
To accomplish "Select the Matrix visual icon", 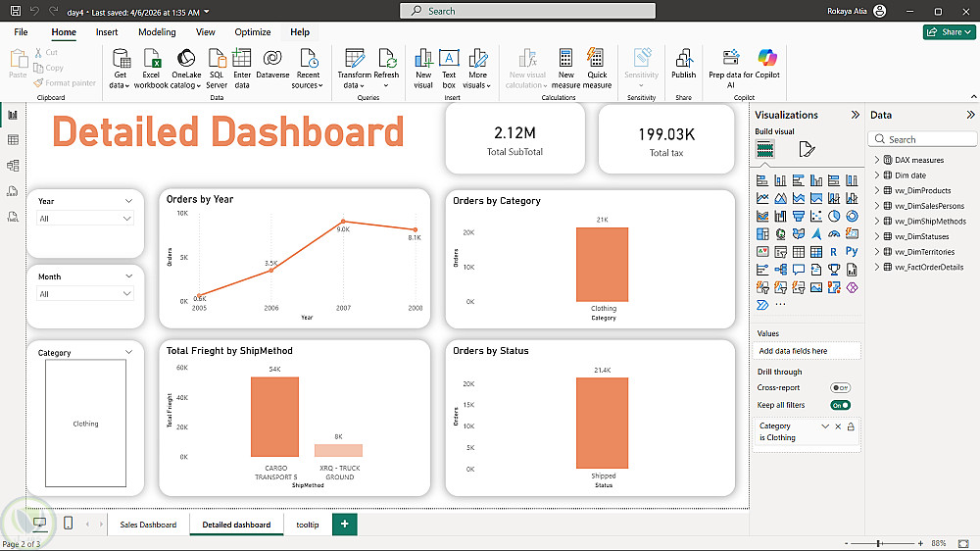I will click(816, 252).
